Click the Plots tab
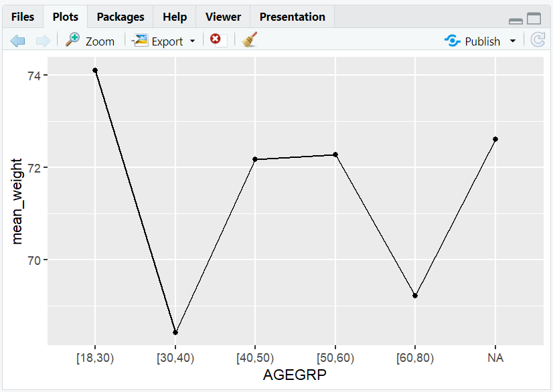The image size is (553, 392). (66, 17)
